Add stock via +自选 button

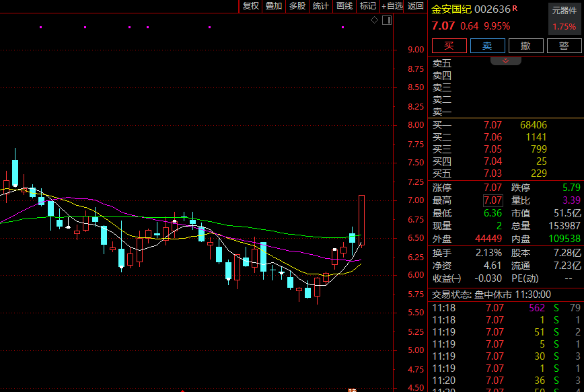(392, 6)
